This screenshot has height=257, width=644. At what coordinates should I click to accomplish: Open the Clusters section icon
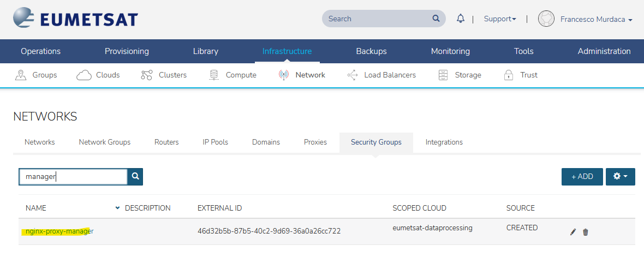[x=146, y=75]
